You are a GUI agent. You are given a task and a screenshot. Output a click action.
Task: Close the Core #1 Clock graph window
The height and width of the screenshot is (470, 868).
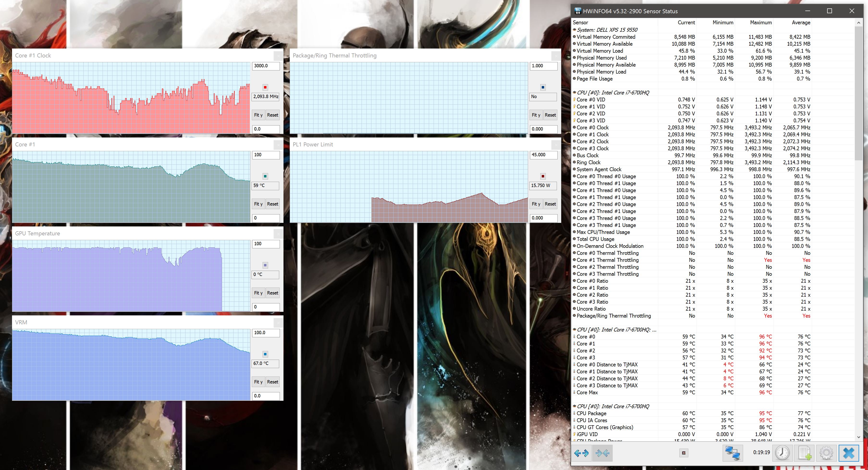pos(278,56)
